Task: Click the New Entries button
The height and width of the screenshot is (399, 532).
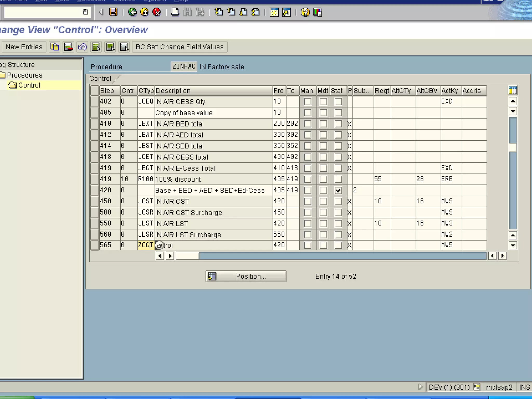Action: point(24,47)
